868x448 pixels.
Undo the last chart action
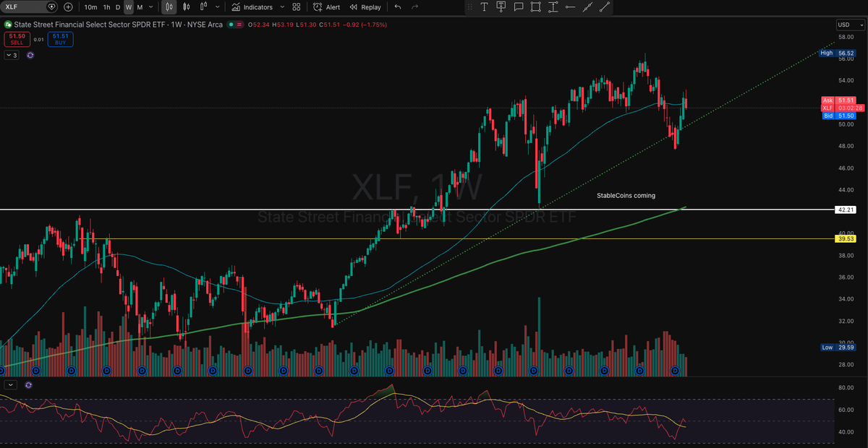click(x=398, y=7)
